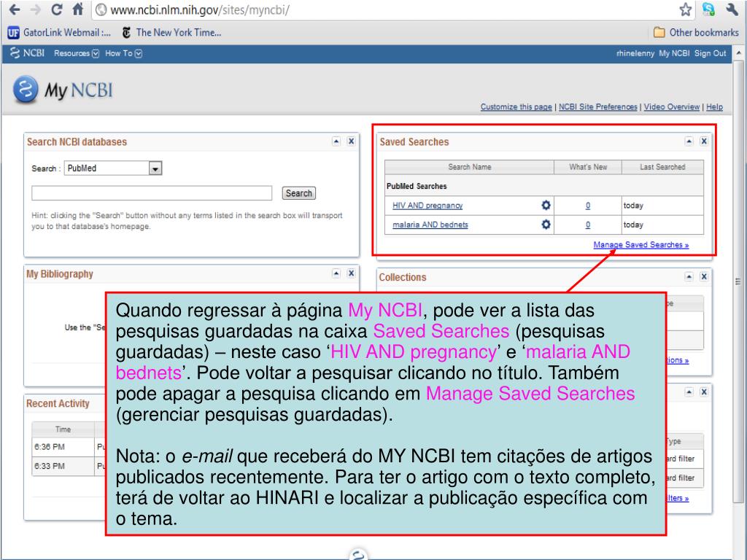
Task: Click the rhinelenny username link
Action: (635, 53)
